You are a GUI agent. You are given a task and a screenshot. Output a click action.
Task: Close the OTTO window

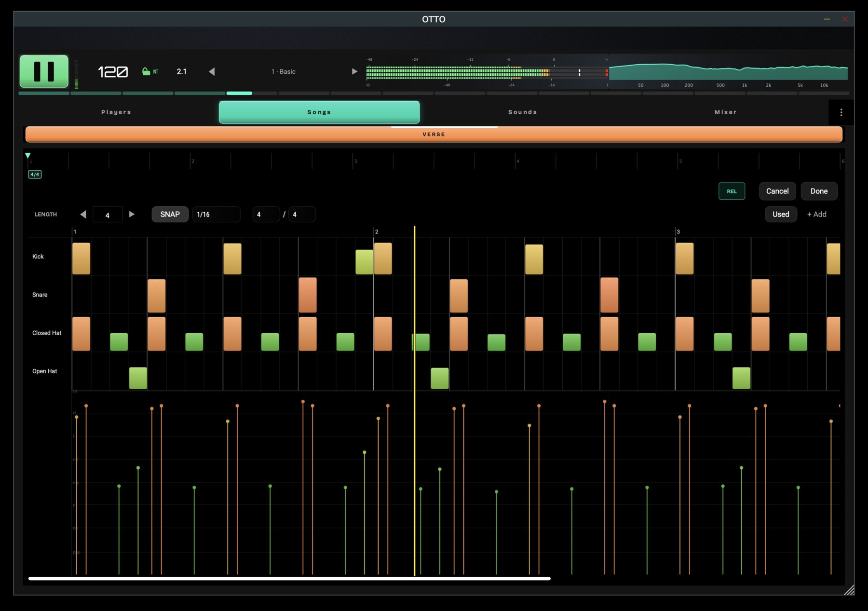coord(844,19)
